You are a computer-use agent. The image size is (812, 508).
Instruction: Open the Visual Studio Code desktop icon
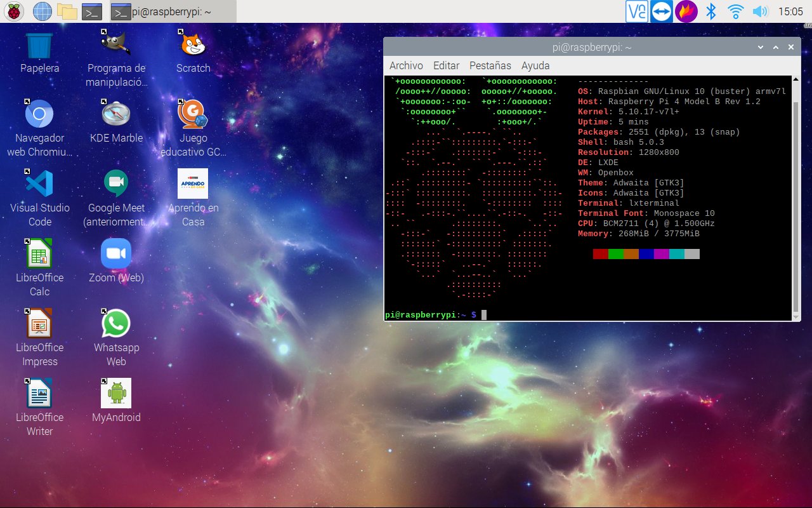tap(39, 184)
